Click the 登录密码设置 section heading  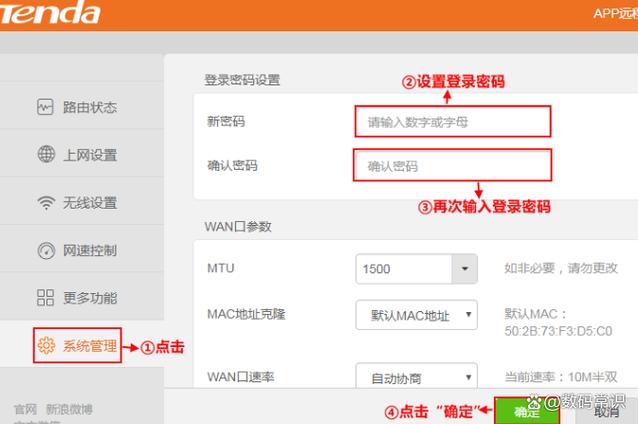click(x=242, y=80)
